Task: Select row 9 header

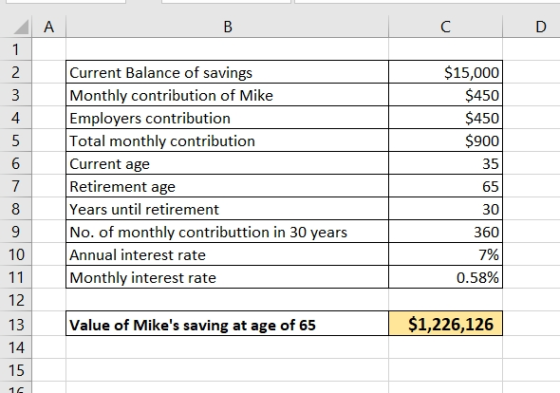Action: (x=16, y=232)
